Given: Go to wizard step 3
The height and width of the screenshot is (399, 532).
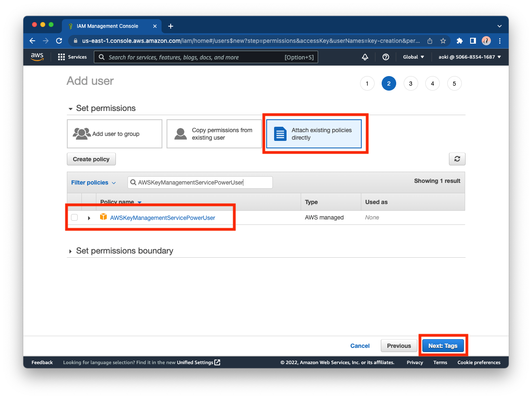Looking at the screenshot, I should click(x=411, y=84).
